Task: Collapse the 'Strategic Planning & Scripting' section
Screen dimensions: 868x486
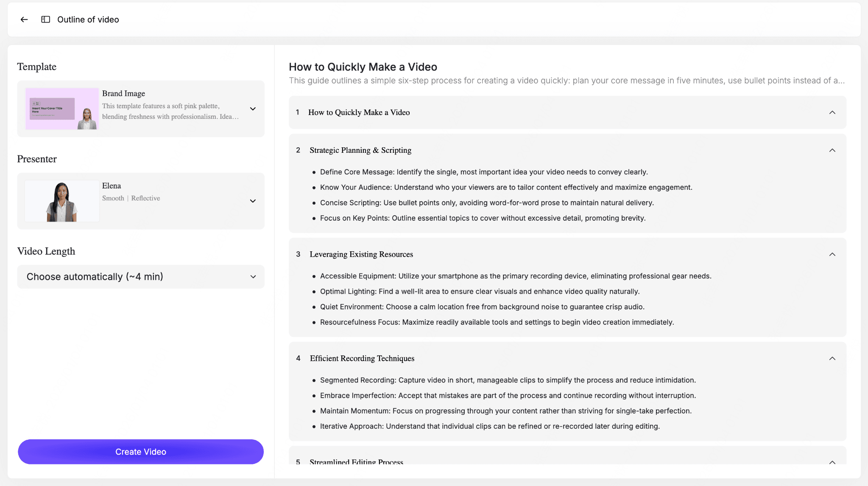Action: pos(832,150)
